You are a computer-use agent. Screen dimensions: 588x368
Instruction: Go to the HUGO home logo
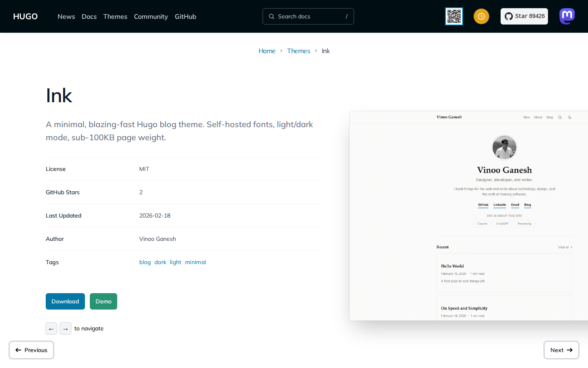pyautogui.click(x=25, y=16)
